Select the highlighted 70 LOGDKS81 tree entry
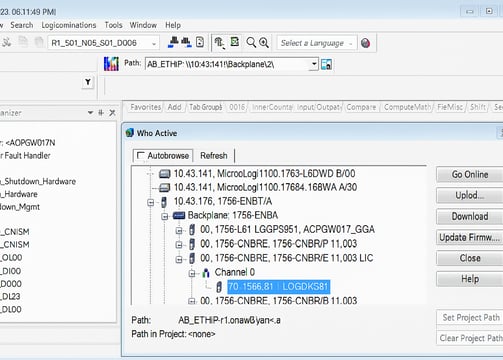Viewport: 503px width, 360px height. pyautogui.click(x=279, y=287)
